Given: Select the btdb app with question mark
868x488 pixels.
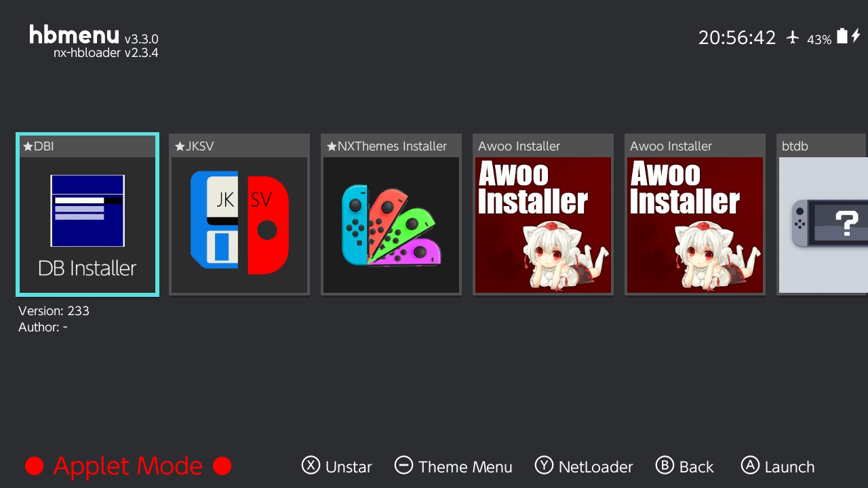Looking at the screenshot, I should pyautogui.click(x=822, y=215).
